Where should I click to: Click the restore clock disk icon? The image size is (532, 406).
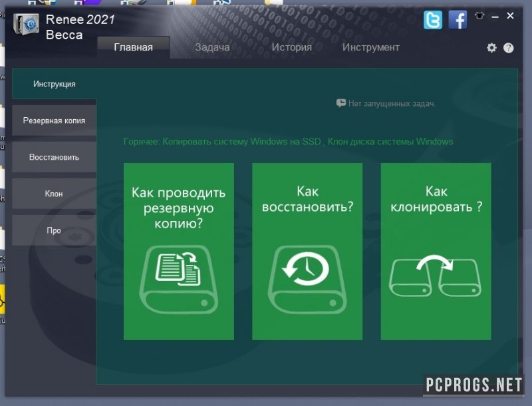pos(307,280)
